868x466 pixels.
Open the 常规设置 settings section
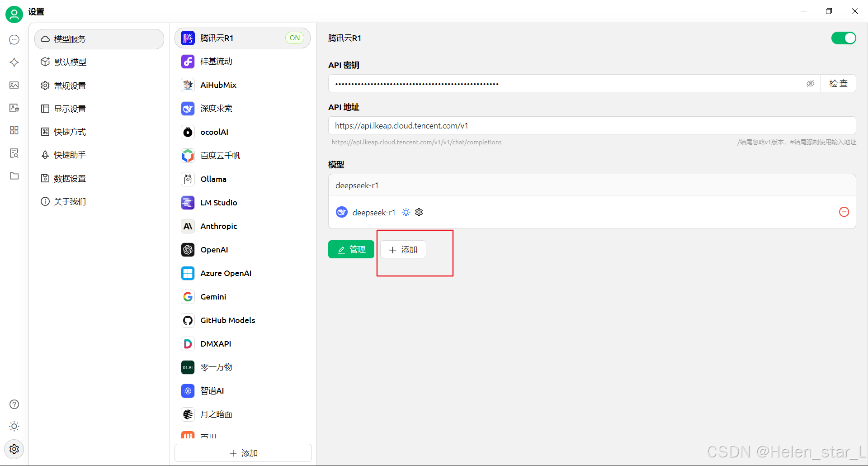pyautogui.click(x=99, y=86)
